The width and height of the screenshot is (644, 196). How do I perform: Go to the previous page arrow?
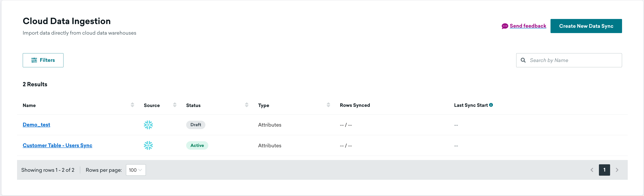(592, 170)
